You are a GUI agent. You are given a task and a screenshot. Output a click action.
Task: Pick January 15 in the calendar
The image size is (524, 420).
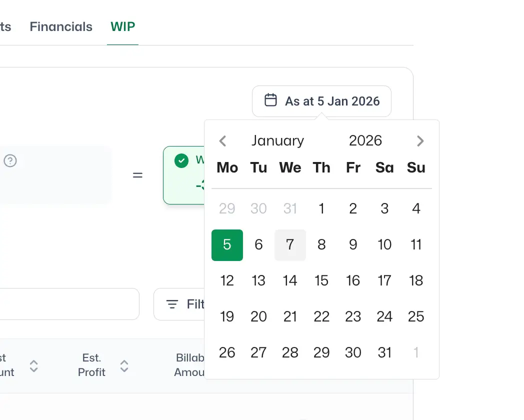pos(321,280)
